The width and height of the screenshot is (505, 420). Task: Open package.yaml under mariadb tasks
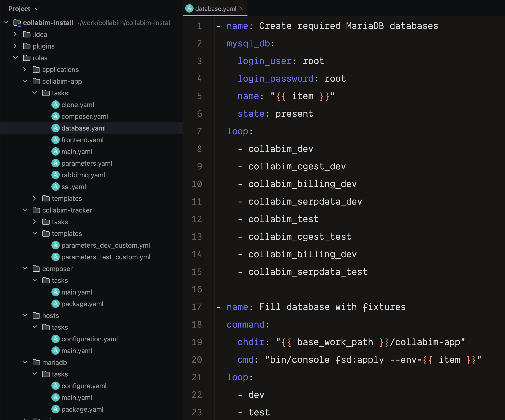click(82, 409)
